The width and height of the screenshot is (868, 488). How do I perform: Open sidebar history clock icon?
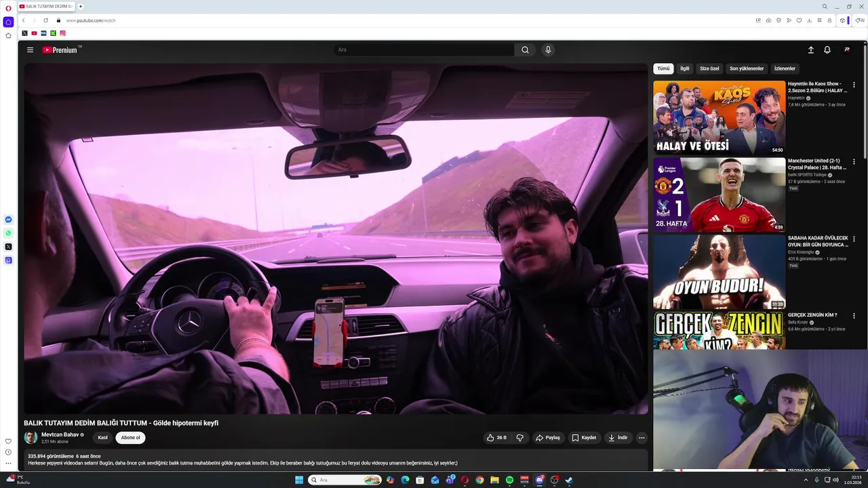(x=8, y=452)
